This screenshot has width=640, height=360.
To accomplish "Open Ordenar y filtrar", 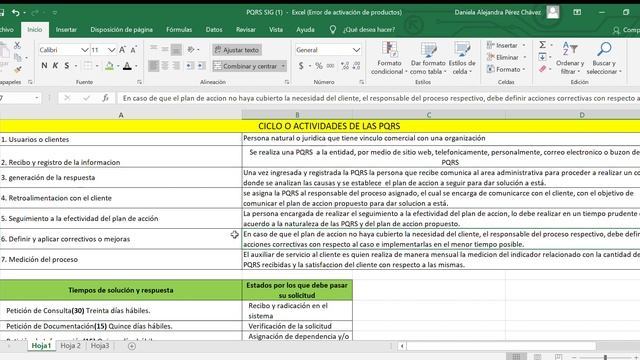I will (570, 58).
